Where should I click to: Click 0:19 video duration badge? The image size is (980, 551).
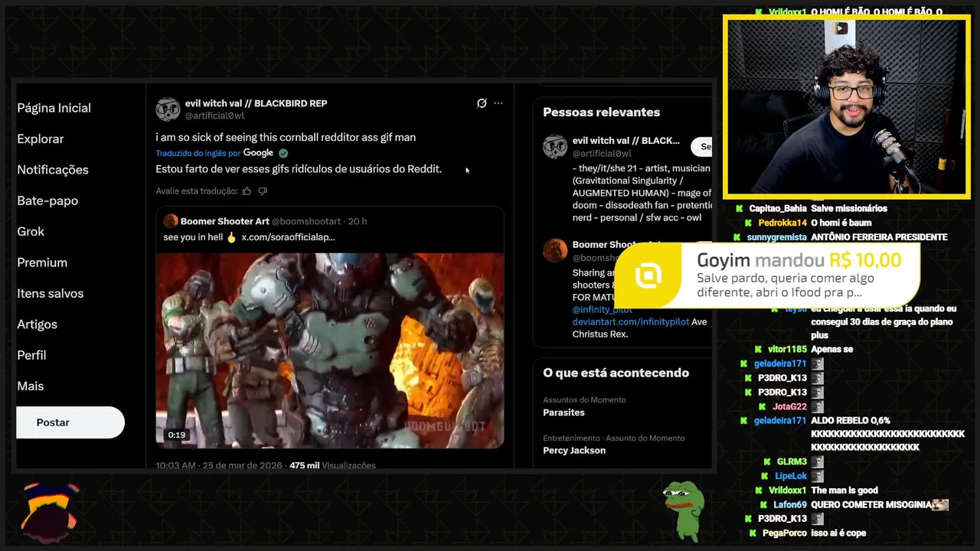tap(177, 435)
